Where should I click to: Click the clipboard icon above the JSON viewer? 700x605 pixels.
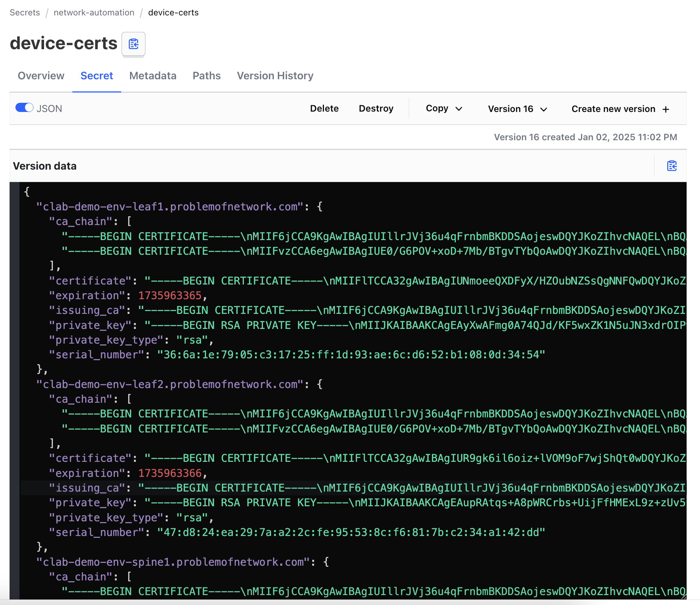point(672,166)
